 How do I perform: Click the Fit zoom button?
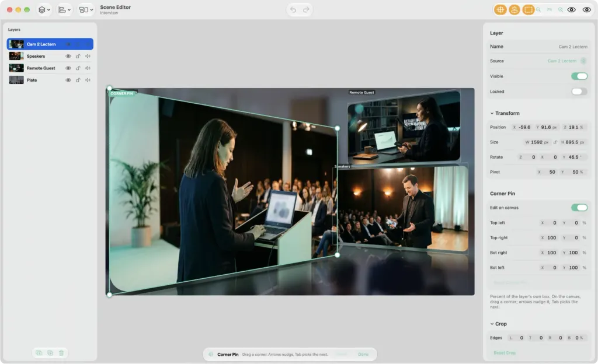549,10
